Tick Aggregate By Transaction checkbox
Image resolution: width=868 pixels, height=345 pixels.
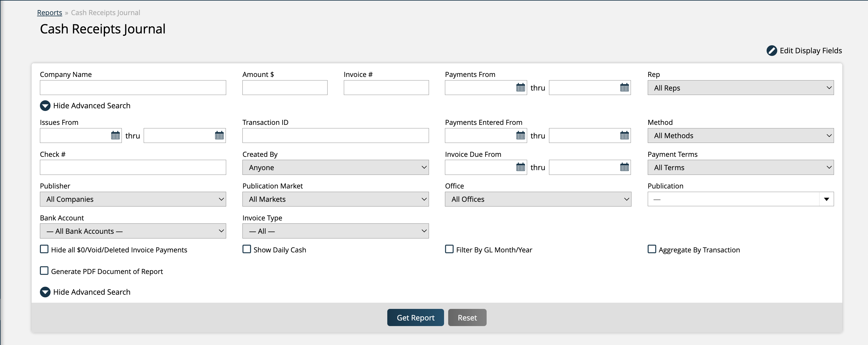point(652,249)
